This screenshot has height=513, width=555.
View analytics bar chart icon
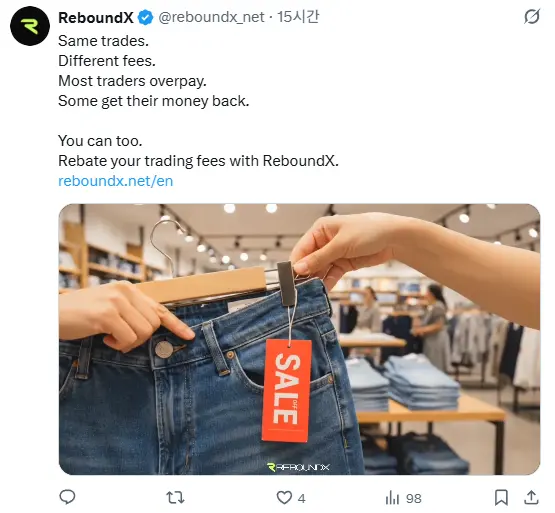point(392,497)
